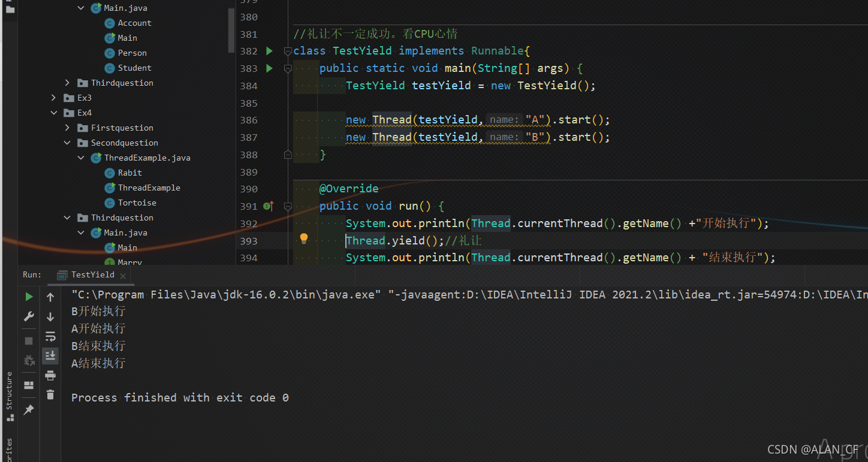The height and width of the screenshot is (462, 868).
Task: Collapse the Thirdquestion folder below Tortoise
Action: point(68,218)
